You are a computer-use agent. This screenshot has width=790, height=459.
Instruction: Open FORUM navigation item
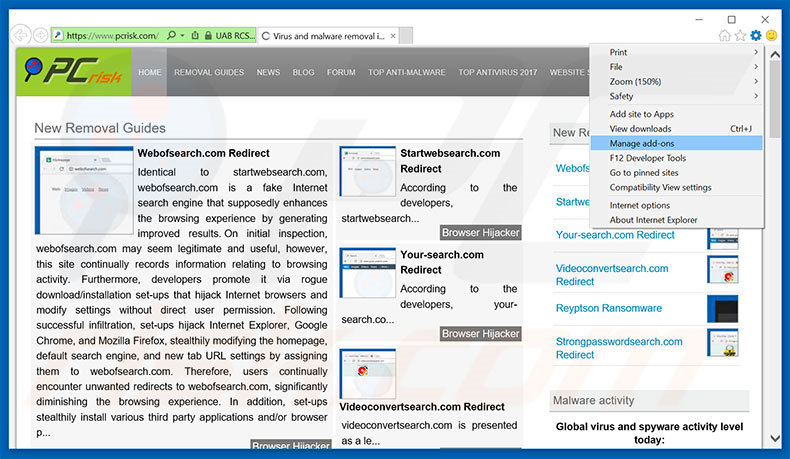(x=341, y=72)
